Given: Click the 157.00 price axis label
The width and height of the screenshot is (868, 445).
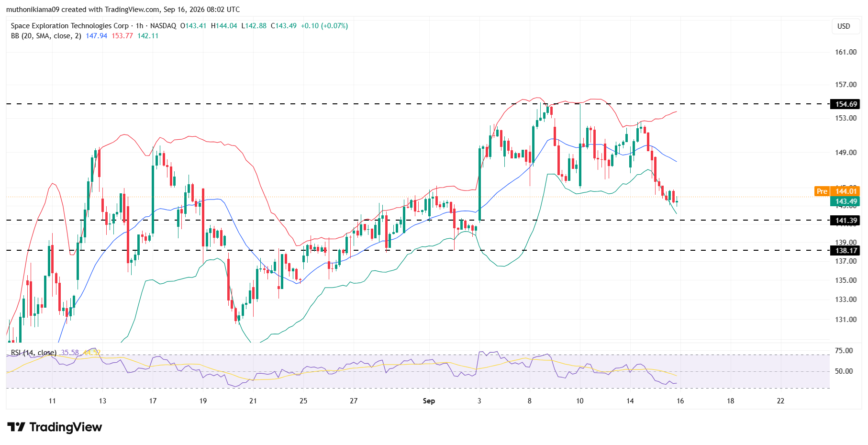Looking at the screenshot, I should tap(846, 85).
